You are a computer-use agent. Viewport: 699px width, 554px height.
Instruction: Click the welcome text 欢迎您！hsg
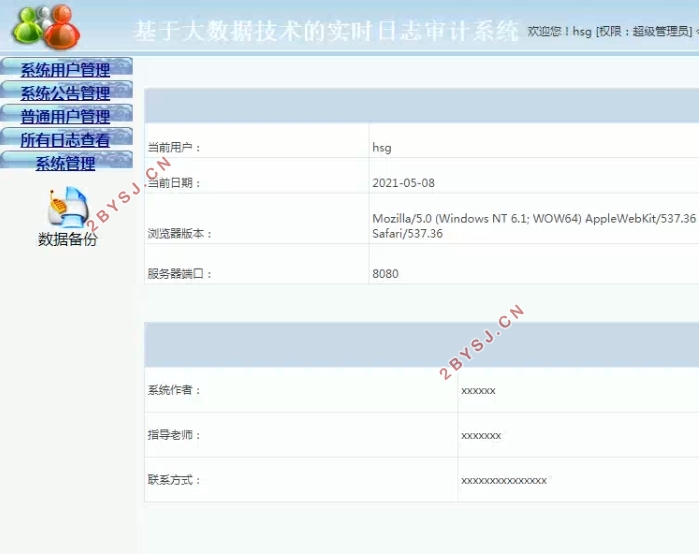pyautogui.click(x=559, y=31)
